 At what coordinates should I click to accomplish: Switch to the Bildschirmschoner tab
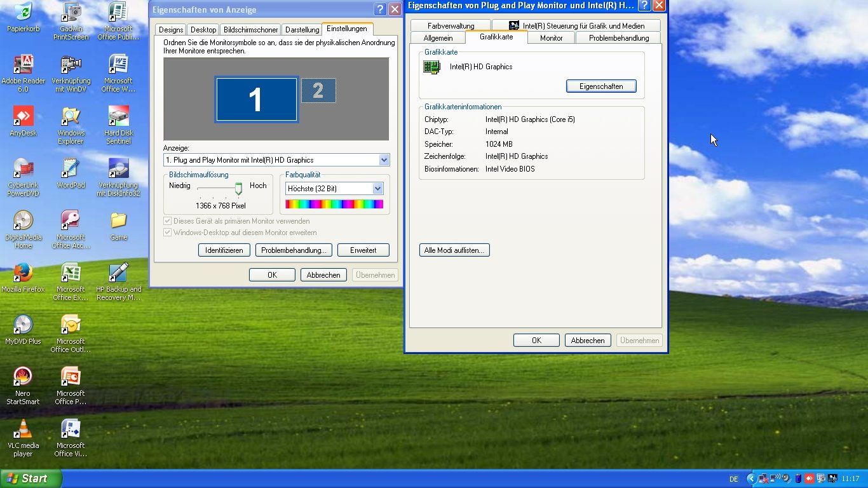tap(251, 30)
